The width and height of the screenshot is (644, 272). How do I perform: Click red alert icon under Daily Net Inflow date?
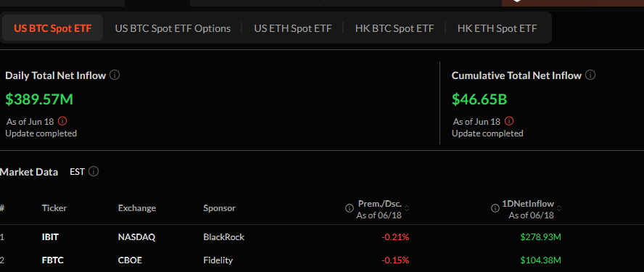pyautogui.click(x=62, y=121)
